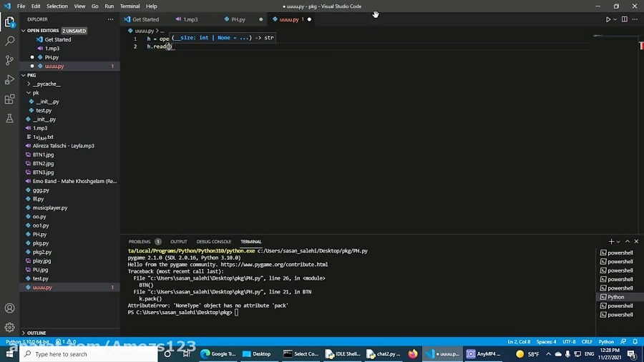Open editor More Actions ellipsis

tap(635, 19)
